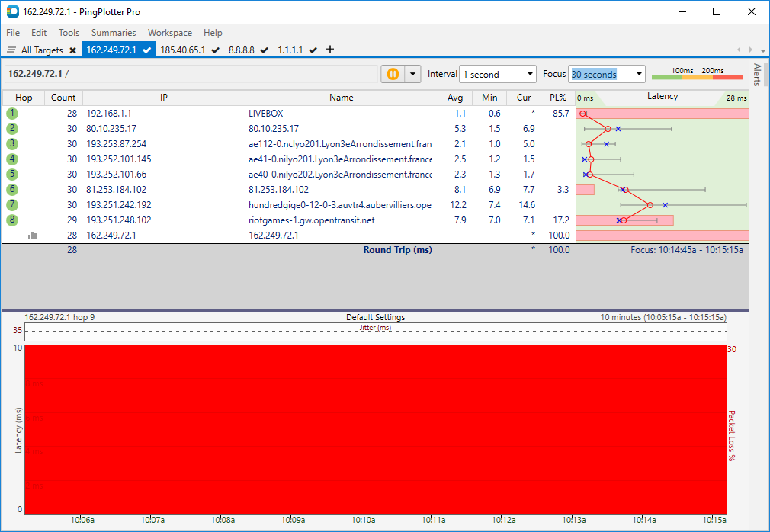
Task: Open the Workspace menu
Action: (x=170, y=33)
